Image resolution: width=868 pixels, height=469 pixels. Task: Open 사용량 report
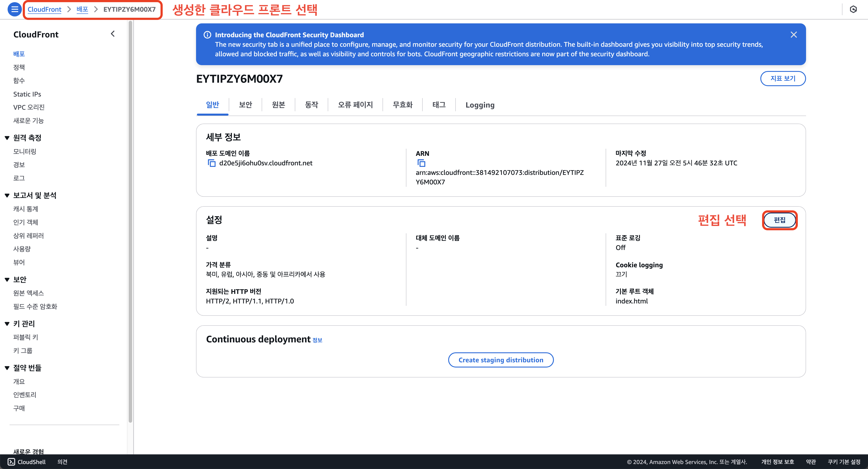tap(22, 249)
